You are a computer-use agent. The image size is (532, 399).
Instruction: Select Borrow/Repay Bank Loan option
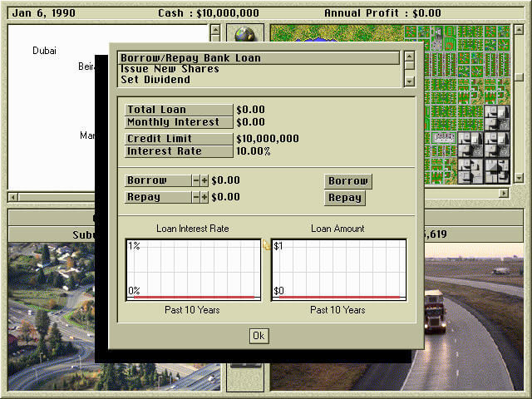259,58
